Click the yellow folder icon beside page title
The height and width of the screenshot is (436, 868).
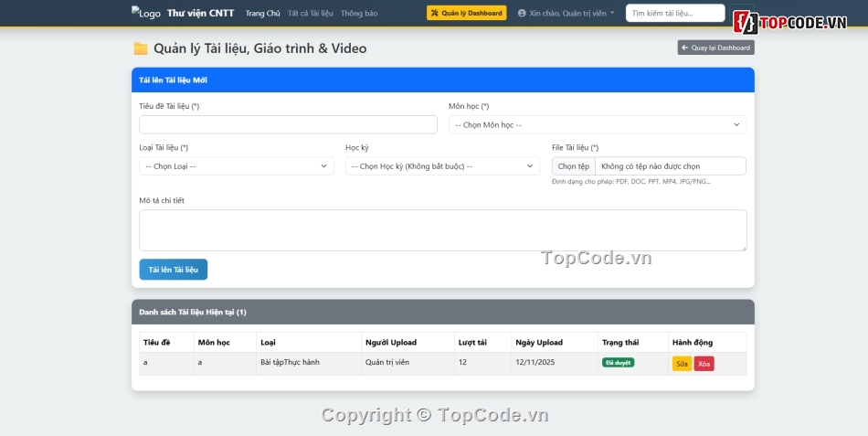pos(141,48)
